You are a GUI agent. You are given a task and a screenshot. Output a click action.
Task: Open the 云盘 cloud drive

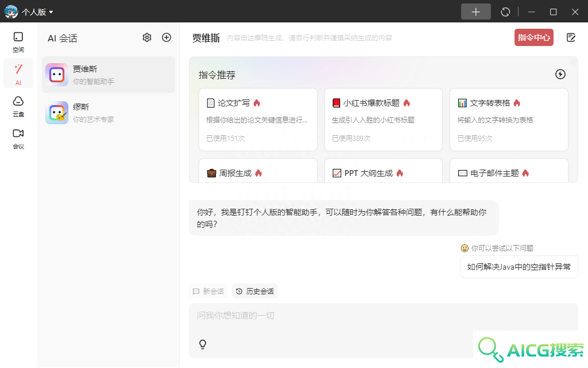tap(18, 106)
